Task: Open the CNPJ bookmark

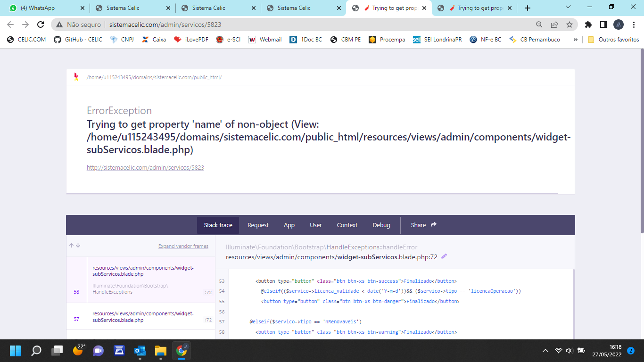Action: click(122, 40)
